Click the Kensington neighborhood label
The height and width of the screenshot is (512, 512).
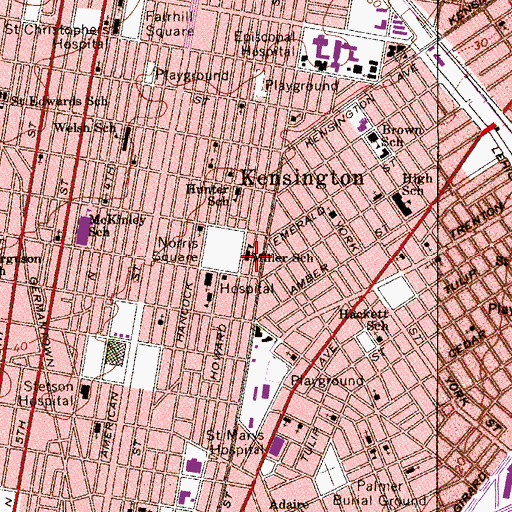coord(302,178)
